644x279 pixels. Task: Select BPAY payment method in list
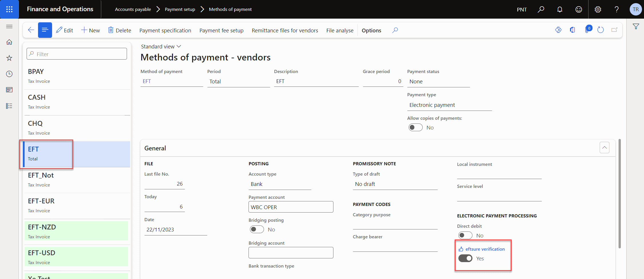pos(77,76)
